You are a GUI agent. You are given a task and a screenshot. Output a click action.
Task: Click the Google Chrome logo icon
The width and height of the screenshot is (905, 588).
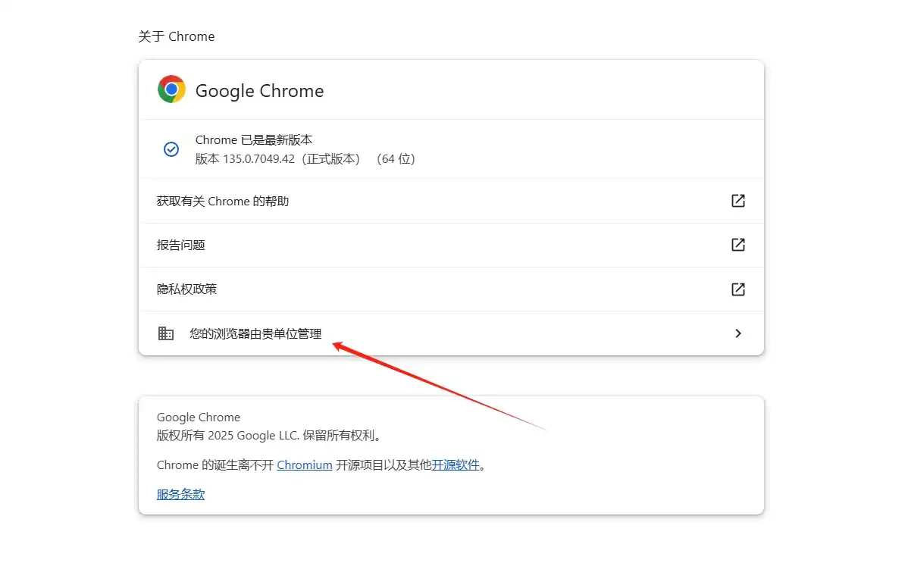[171, 89]
